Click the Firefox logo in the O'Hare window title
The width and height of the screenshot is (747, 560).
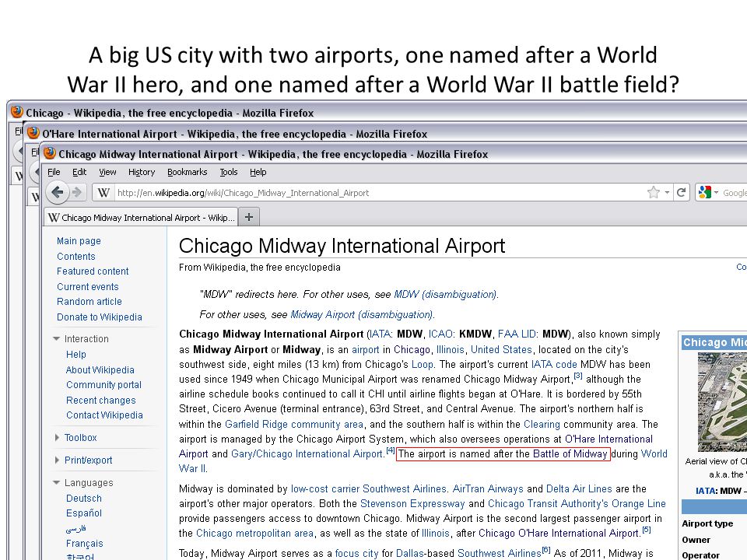tap(33, 133)
